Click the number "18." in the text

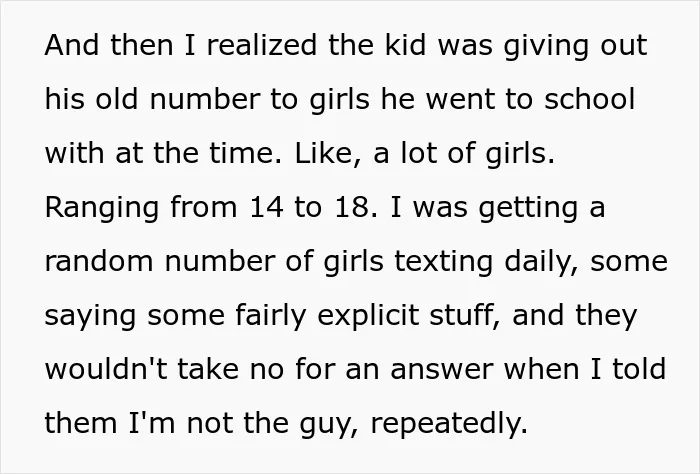pos(356,208)
